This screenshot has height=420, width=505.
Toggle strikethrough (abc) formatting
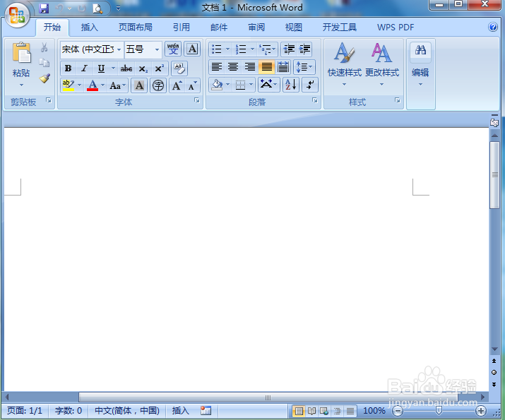click(x=126, y=68)
